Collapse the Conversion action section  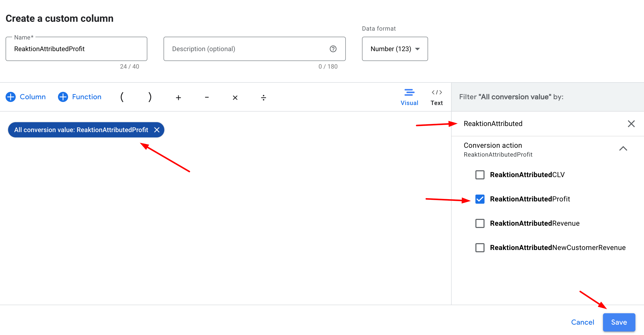pos(623,149)
